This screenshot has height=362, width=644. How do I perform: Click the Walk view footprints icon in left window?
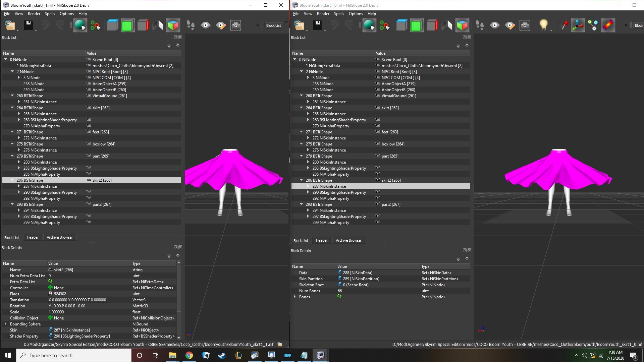[x=191, y=25]
